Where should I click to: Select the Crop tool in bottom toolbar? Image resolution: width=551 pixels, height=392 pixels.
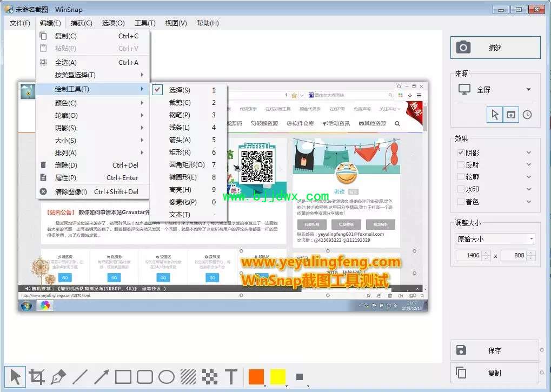[37, 377]
